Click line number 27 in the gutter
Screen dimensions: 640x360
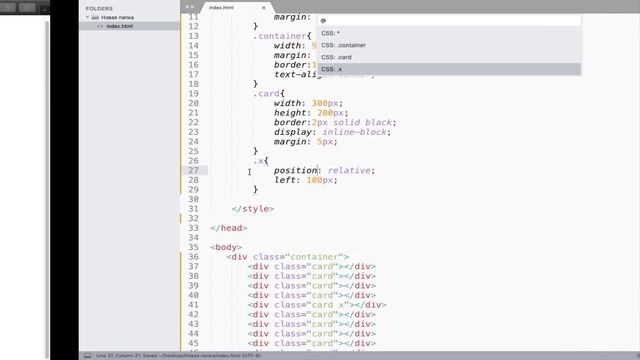tap(193, 170)
